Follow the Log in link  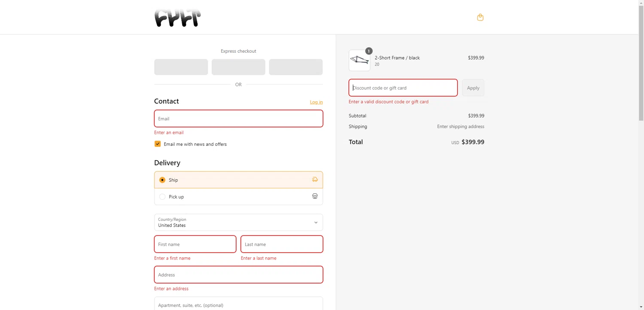point(316,102)
